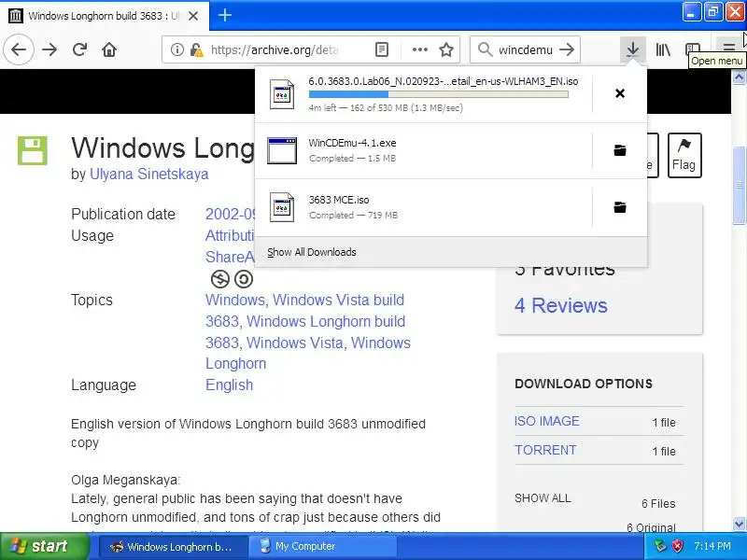Screen dimensions: 747x560
Task: Open the Library toolbar icon
Action: (663, 49)
